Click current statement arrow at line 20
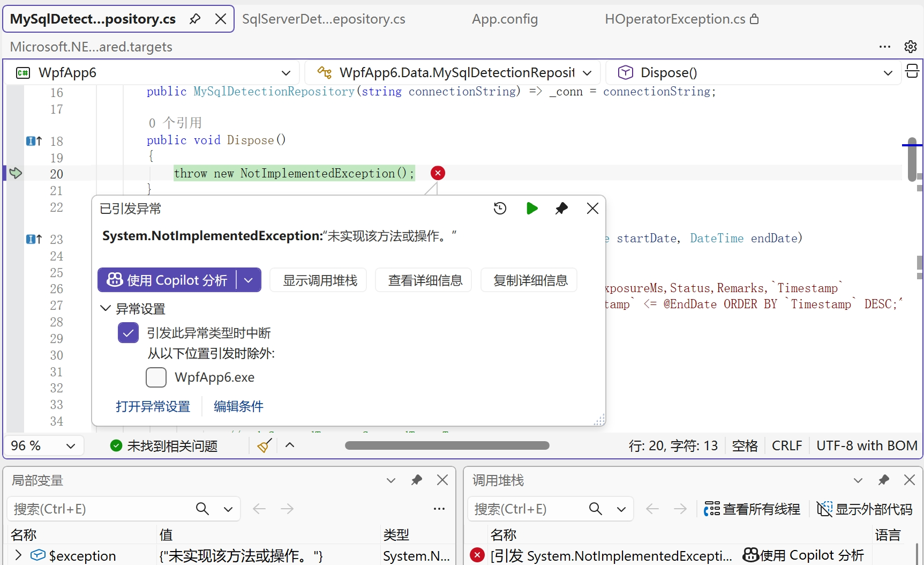The width and height of the screenshot is (924, 565). pyautogui.click(x=16, y=173)
